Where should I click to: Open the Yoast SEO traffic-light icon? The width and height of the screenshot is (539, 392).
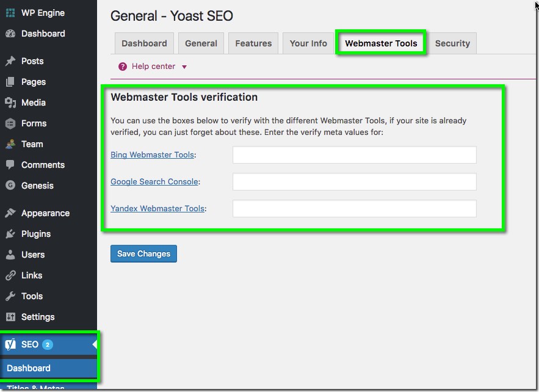pos(10,344)
